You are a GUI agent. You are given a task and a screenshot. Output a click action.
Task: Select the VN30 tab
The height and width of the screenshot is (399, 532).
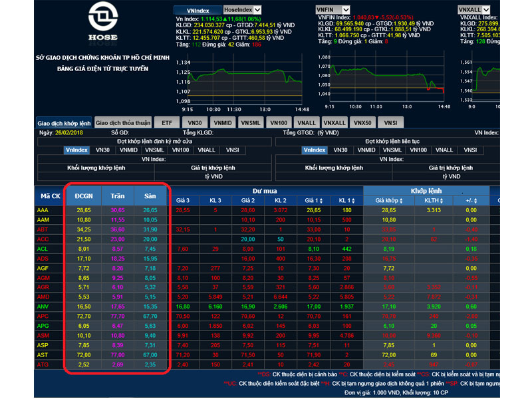click(195, 123)
